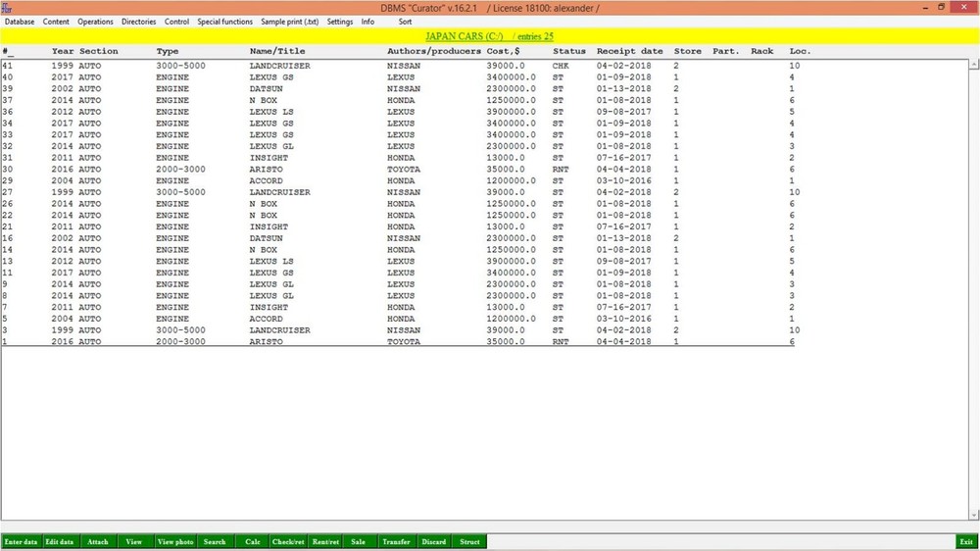Open the Special functions menu
This screenshot has height=551, width=980.
pyautogui.click(x=224, y=22)
